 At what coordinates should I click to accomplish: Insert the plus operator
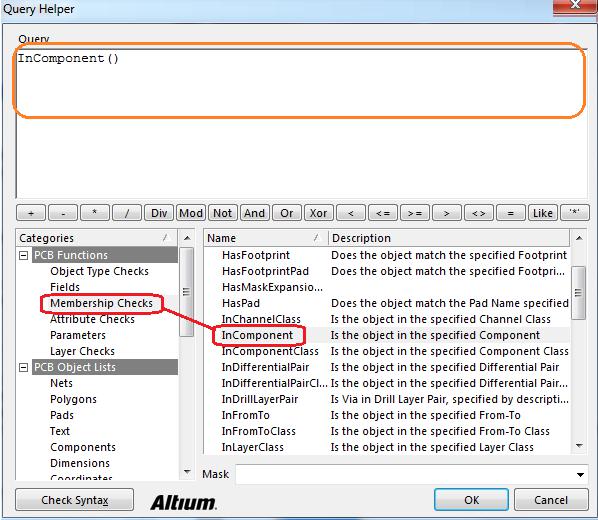click(x=31, y=213)
